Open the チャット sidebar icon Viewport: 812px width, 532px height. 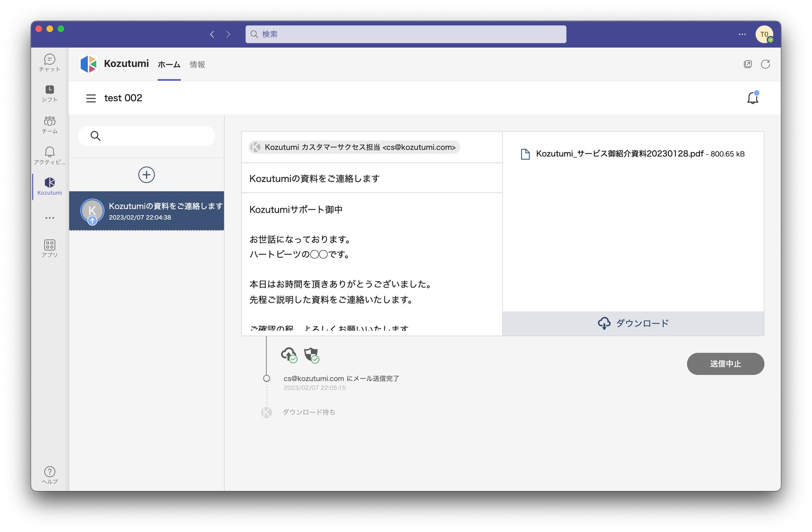pos(50,62)
